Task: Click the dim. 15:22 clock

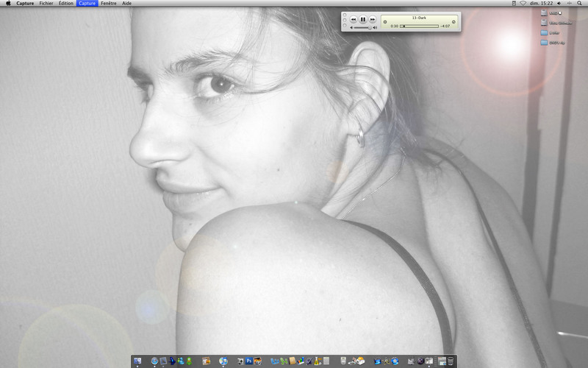Action: tap(541, 3)
